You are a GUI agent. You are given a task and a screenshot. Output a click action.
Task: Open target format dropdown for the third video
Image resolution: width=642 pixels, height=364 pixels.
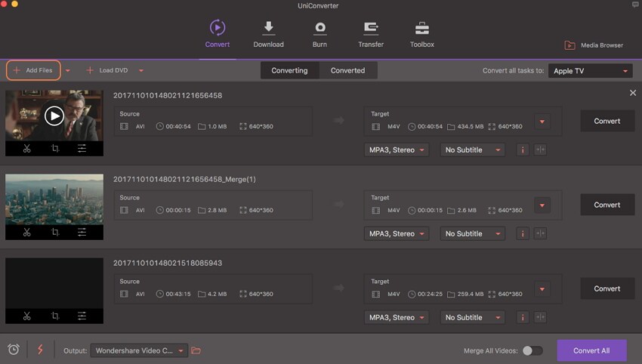coord(542,289)
